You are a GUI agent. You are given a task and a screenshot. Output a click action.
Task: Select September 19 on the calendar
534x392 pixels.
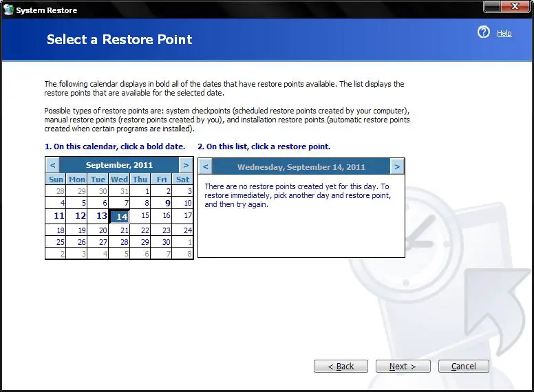coord(76,230)
